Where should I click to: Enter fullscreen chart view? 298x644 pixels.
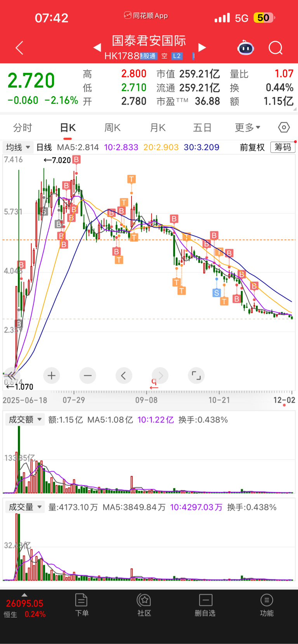(196, 375)
